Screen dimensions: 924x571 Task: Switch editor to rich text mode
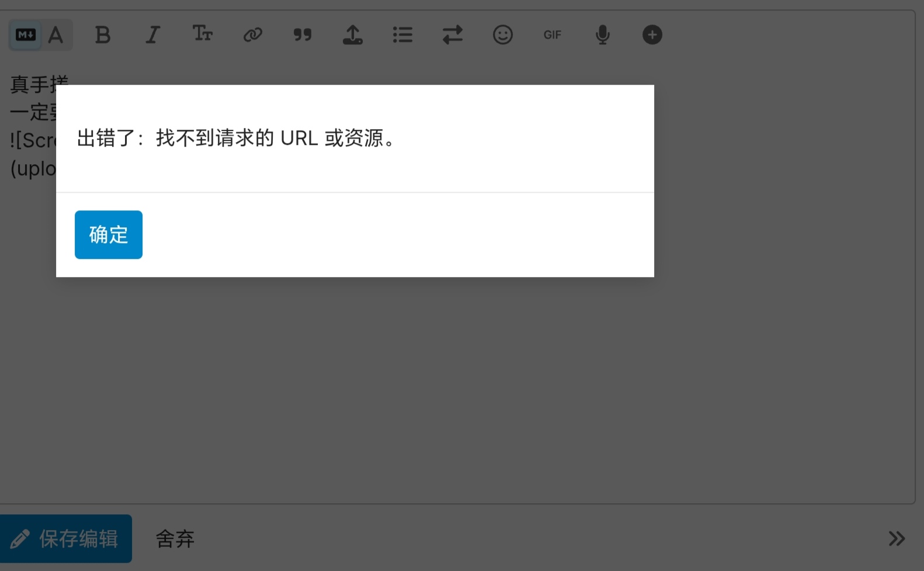tap(56, 35)
